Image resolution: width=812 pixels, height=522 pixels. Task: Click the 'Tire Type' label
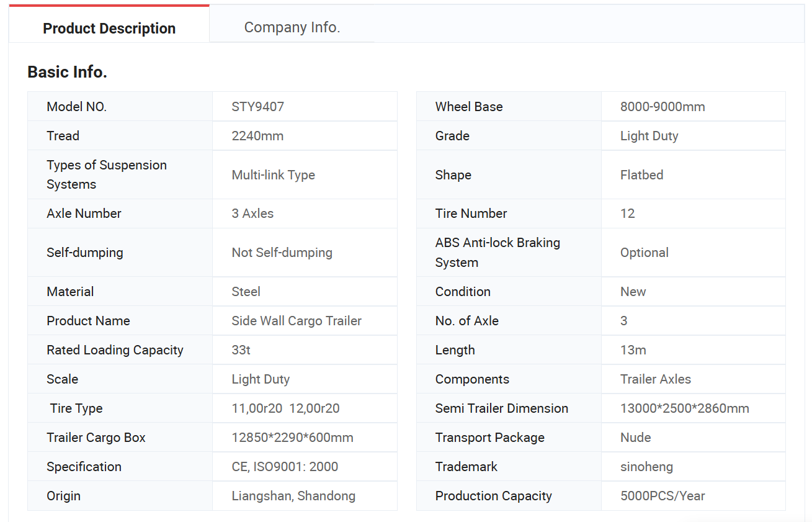click(x=76, y=408)
